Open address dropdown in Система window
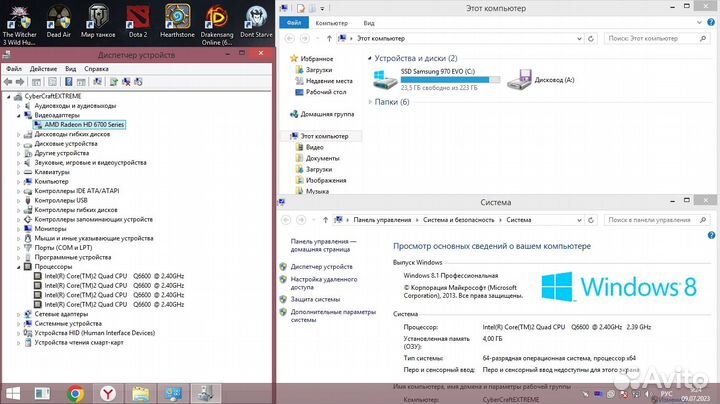The height and width of the screenshot is (404, 720). tap(579, 220)
